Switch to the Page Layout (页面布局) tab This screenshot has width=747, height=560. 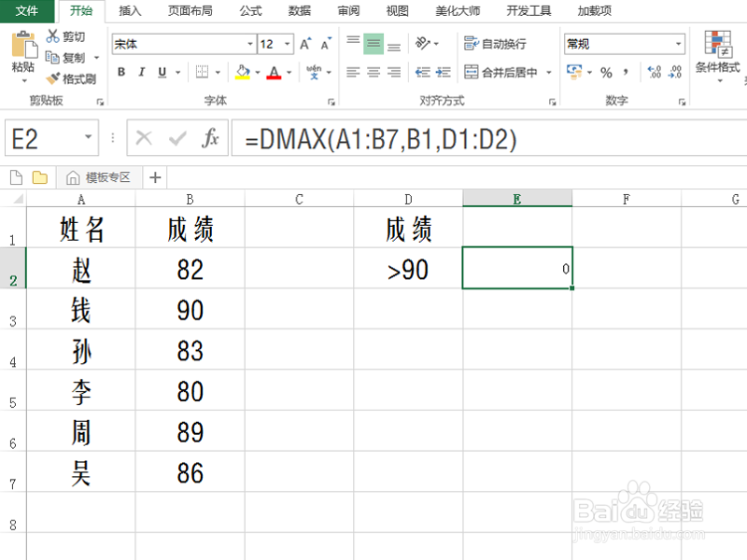(190, 11)
